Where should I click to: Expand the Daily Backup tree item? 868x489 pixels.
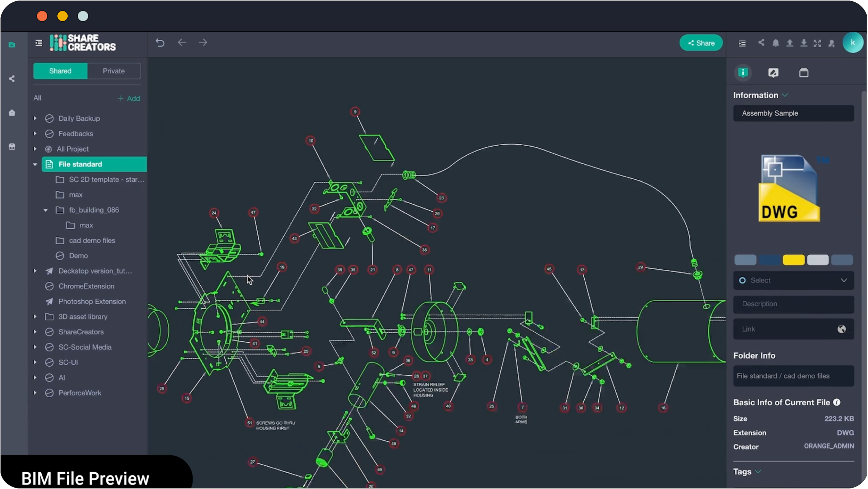(35, 119)
